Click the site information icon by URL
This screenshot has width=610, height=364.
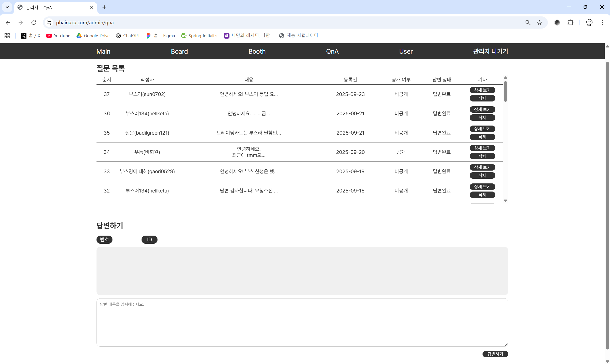click(x=49, y=23)
